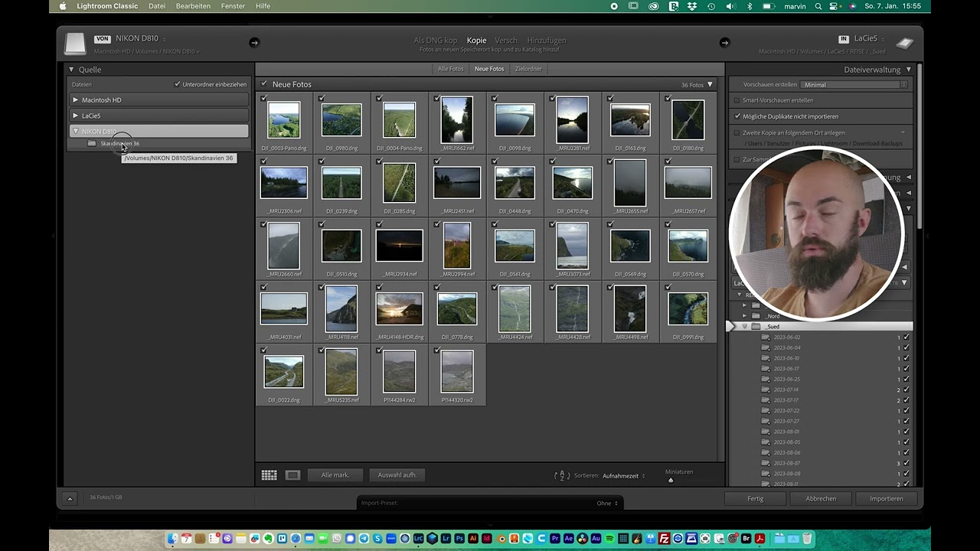Open Dropbox menu bar icon
Viewport: 980px width, 551px height.
tap(692, 6)
